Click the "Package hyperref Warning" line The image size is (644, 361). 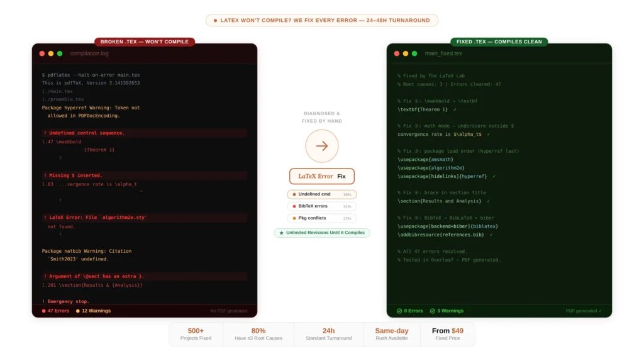tap(91, 108)
